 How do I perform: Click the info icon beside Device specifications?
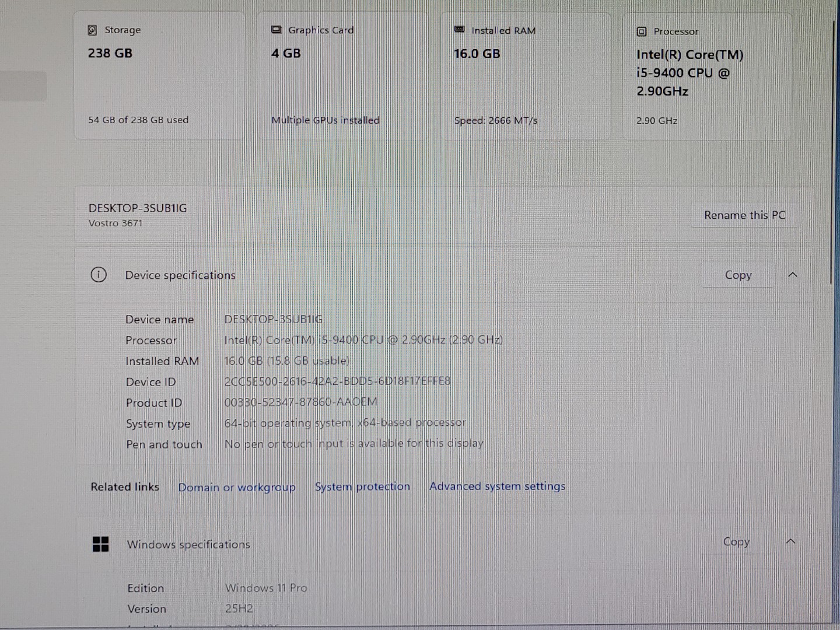(99, 275)
